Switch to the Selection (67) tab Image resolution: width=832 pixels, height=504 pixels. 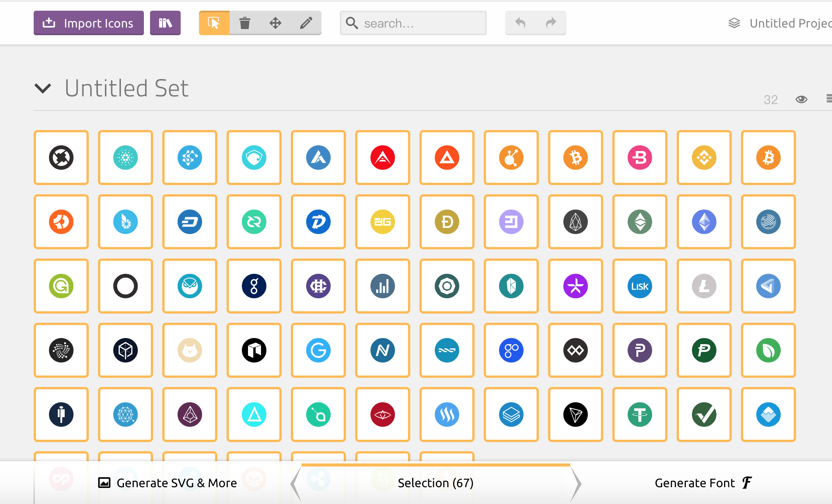pos(436,483)
